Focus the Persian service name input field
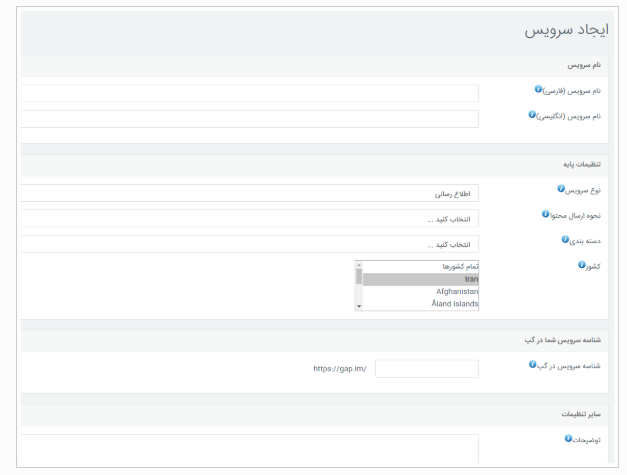Image resolution: width=627 pixels, height=475 pixels. [x=250, y=93]
